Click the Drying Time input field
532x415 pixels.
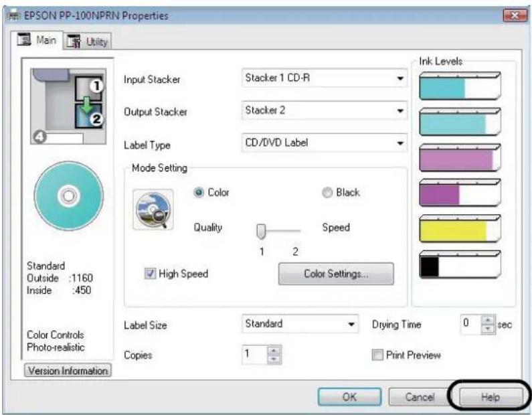pyautogui.click(x=471, y=324)
